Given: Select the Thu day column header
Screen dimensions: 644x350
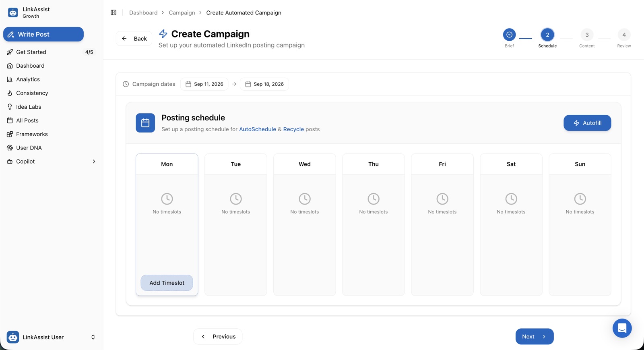Looking at the screenshot, I should (374, 164).
